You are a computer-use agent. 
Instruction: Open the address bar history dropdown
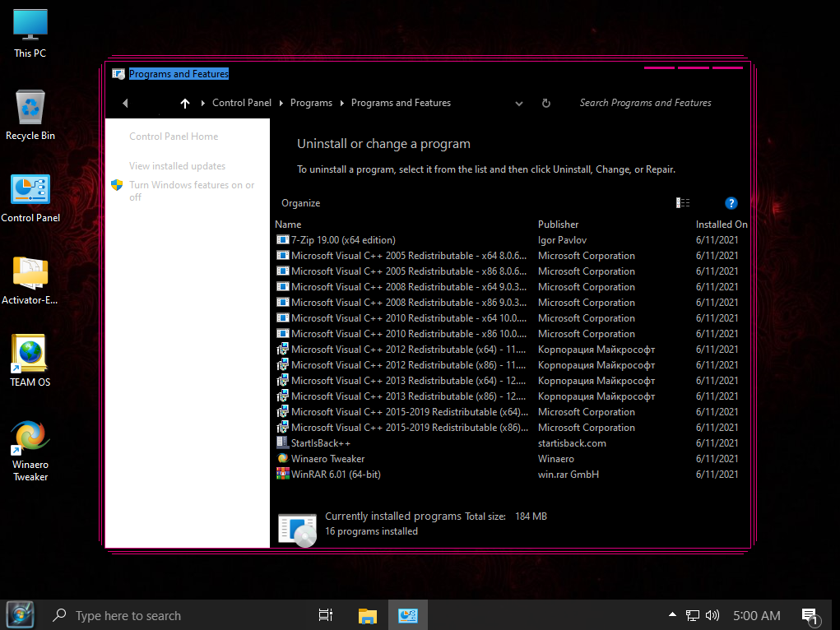(518, 104)
